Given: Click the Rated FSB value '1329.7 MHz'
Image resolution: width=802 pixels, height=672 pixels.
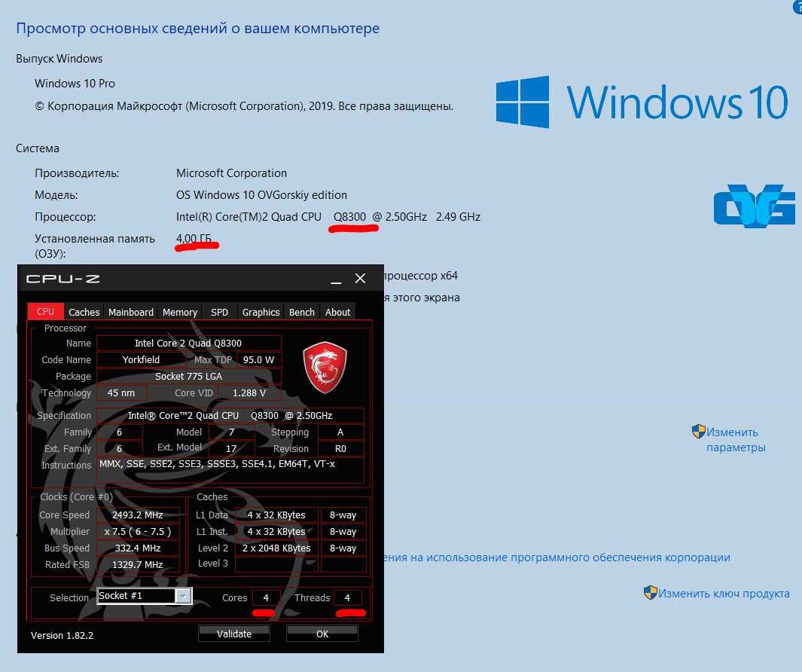Looking at the screenshot, I should click(x=137, y=564).
